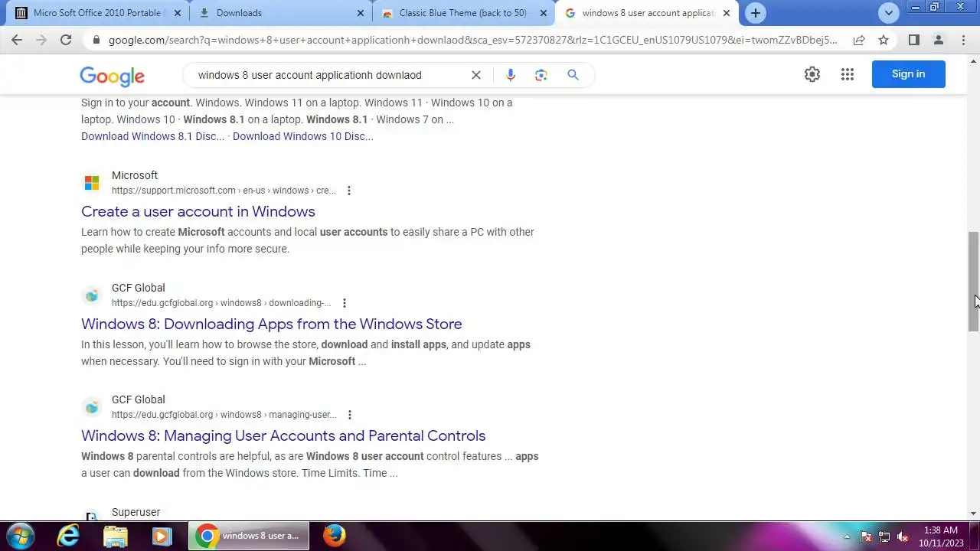The image size is (980, 551).
Task: Switch to Classic Blue Theme tab
Action: [463, 13]
